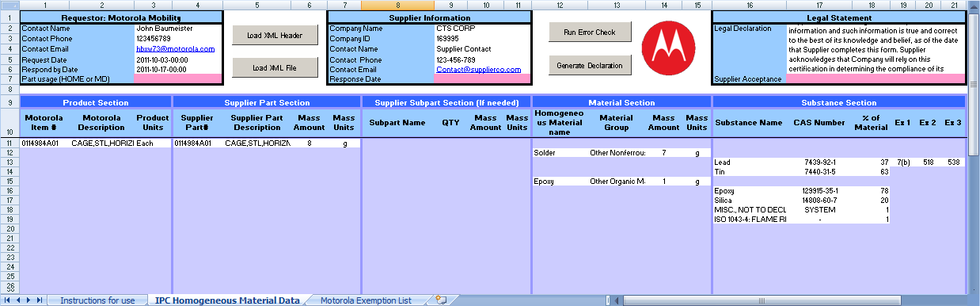
Task: Select the CAGE,STL,HORIZI Motorola description cell
Action: 101,143
